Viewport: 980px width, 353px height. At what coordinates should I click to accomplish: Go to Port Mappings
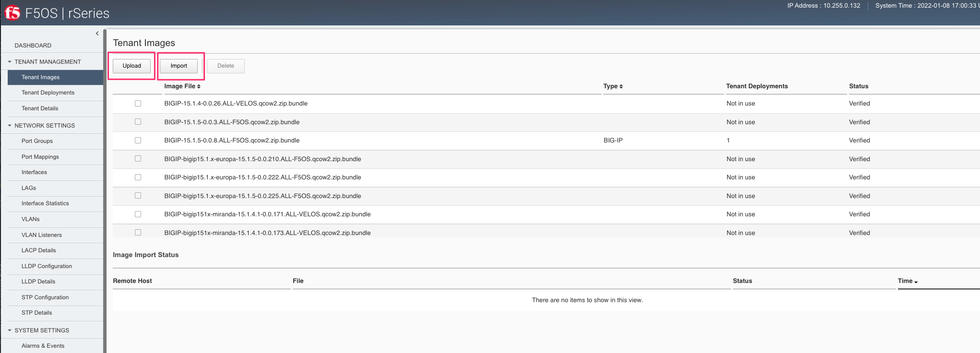pos(40,157)
